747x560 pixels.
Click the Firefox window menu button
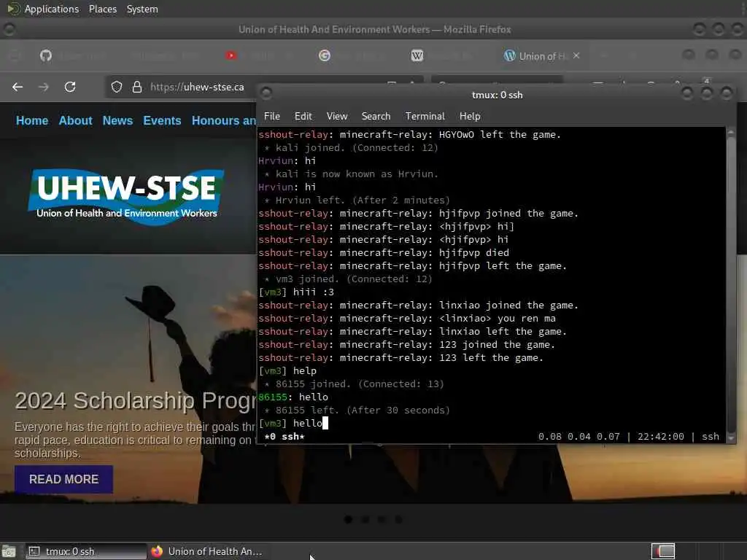coord(9,29)
